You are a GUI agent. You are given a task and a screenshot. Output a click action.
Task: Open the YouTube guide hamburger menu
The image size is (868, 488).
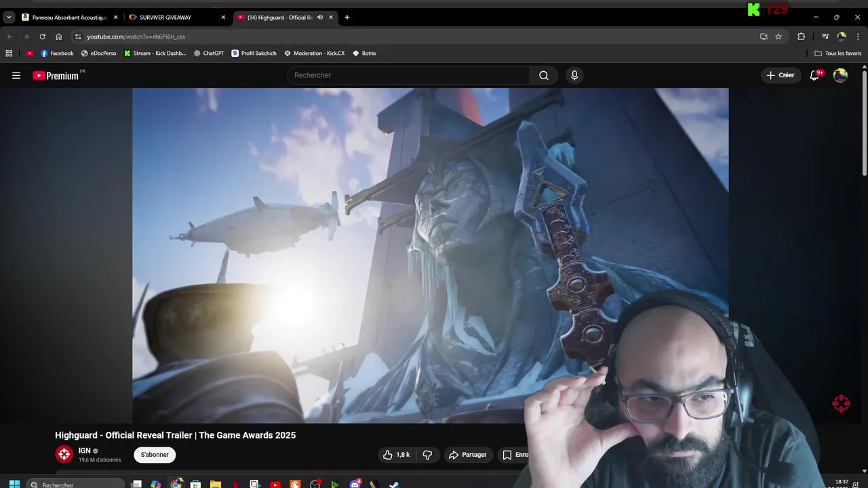16,75
